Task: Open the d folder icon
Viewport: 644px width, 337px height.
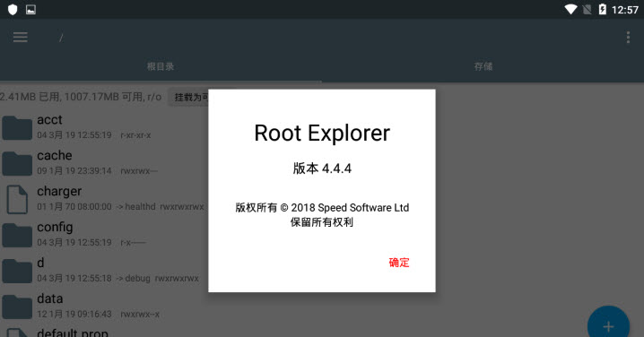Action: (x=17, y=271)
